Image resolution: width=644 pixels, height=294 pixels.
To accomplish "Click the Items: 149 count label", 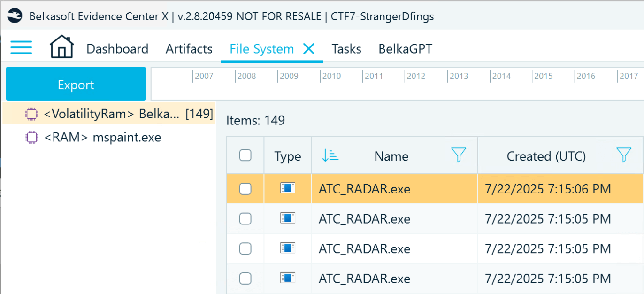I will [255, 121].
